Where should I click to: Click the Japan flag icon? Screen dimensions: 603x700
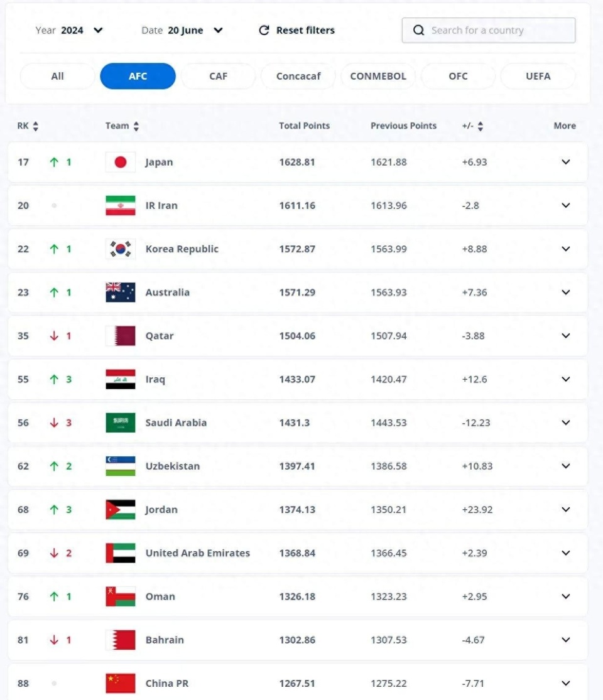pyautogui.click(x=121, y=162)
